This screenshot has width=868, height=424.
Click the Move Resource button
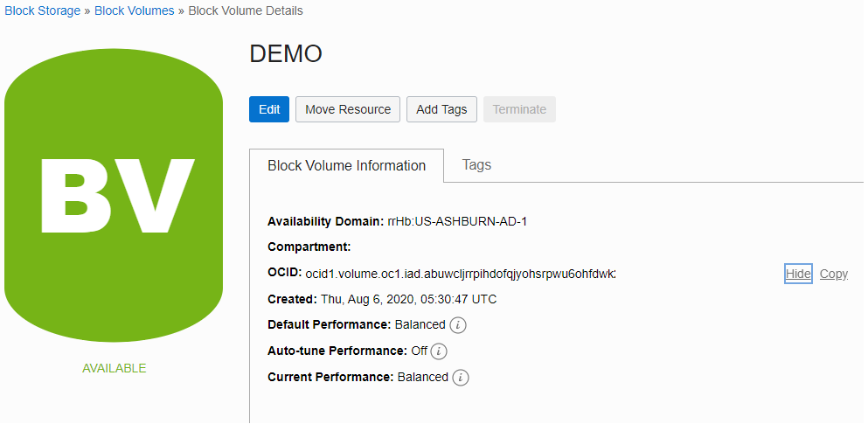(348, 109)
